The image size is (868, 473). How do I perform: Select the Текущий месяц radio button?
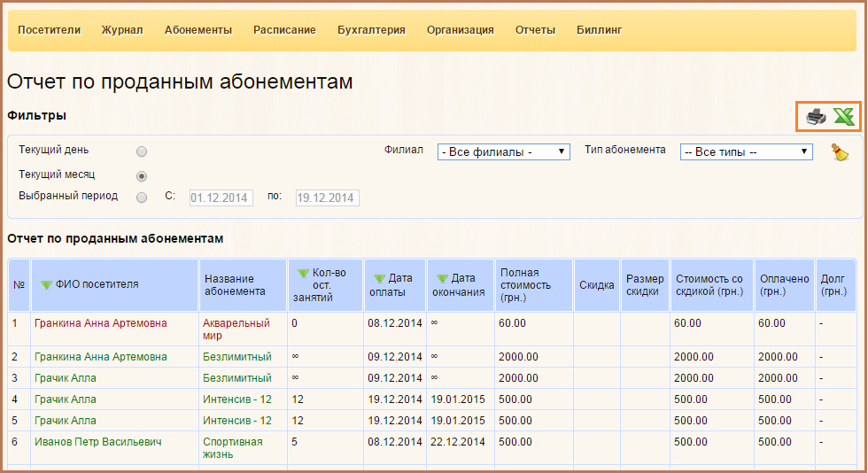click(142, 175)
